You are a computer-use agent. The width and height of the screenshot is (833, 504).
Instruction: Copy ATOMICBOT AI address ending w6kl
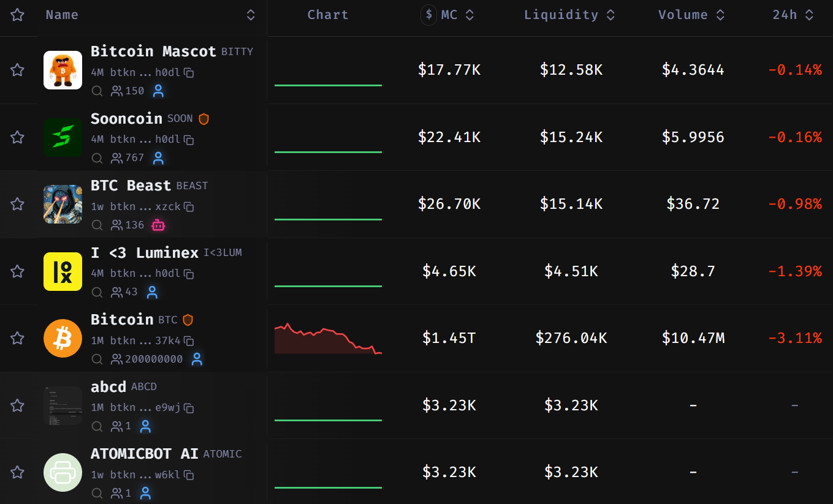click(x=189, y=475)
